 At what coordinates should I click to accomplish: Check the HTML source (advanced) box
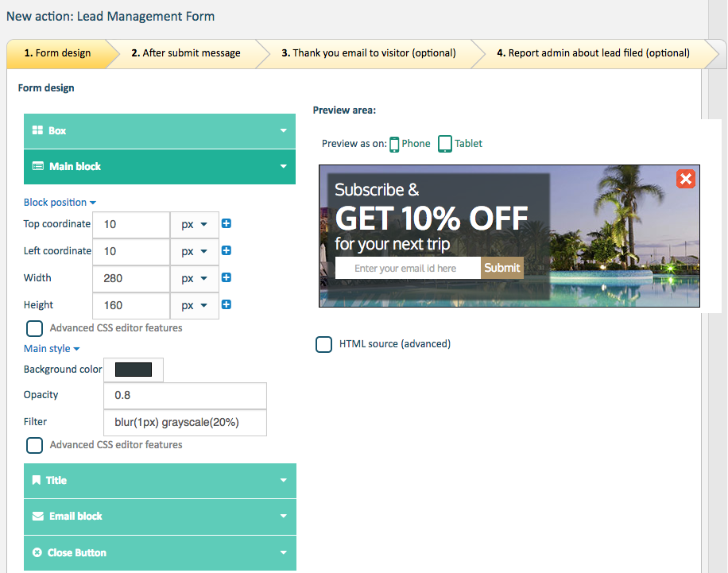point(324,344)
